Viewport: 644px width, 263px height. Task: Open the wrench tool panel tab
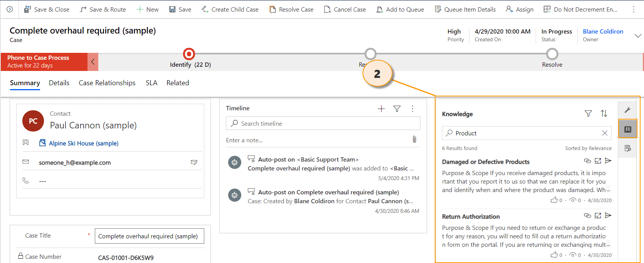tap(627, 110)
